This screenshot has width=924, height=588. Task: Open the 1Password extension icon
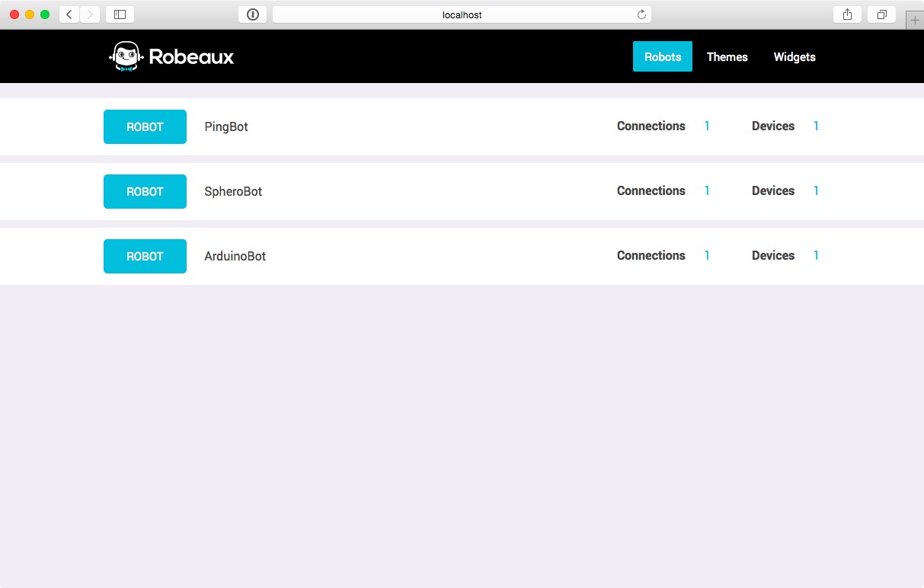click(x=253, y=14)
